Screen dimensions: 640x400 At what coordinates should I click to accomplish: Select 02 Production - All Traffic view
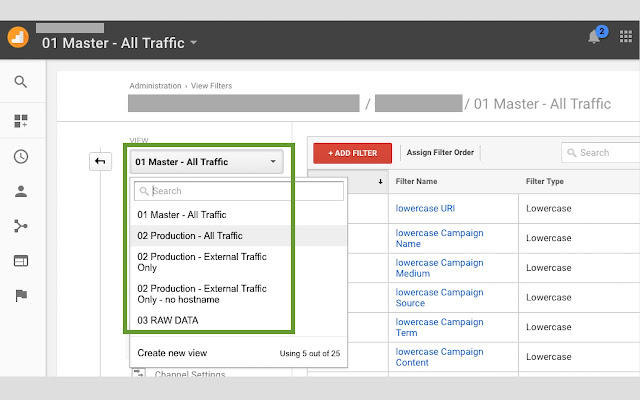pos(190,236)
